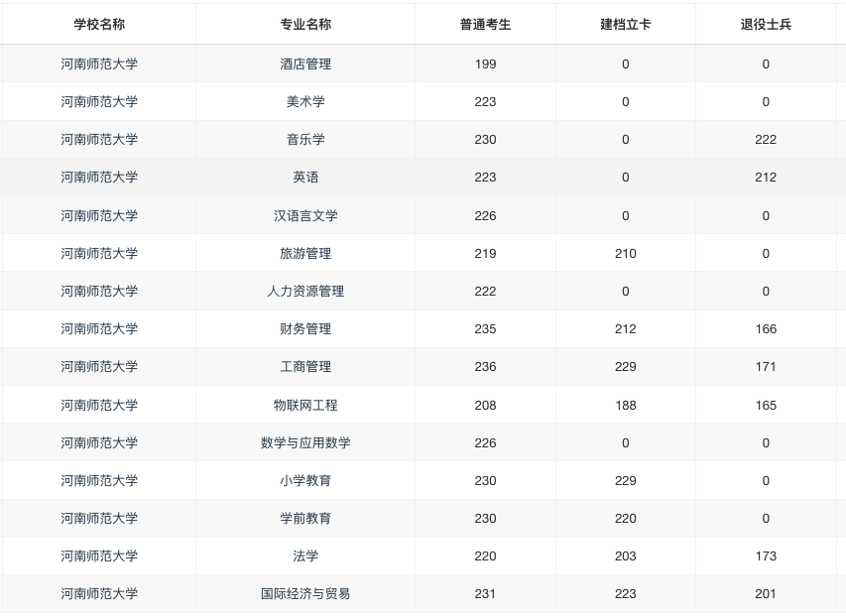Screen dimensions: 846x616
Task: Click 退役士兵 value 0 in 小学教育 row
Action: coord(766,481)
